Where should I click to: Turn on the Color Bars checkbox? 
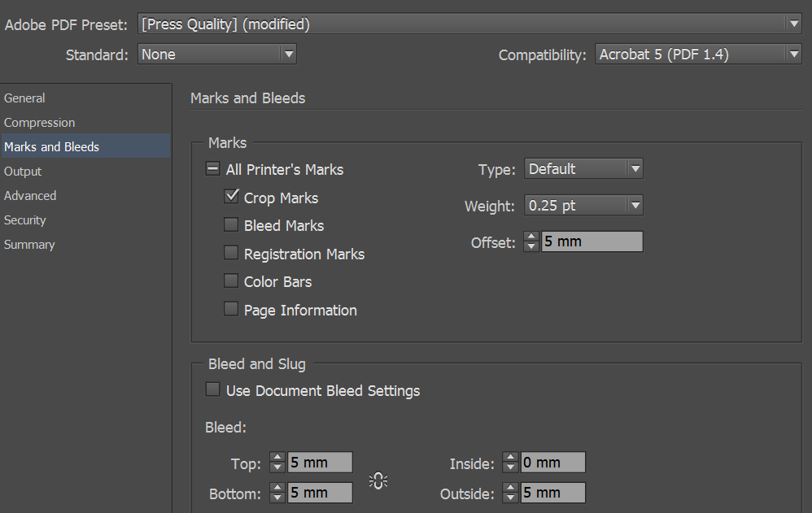tap(231, 281)
